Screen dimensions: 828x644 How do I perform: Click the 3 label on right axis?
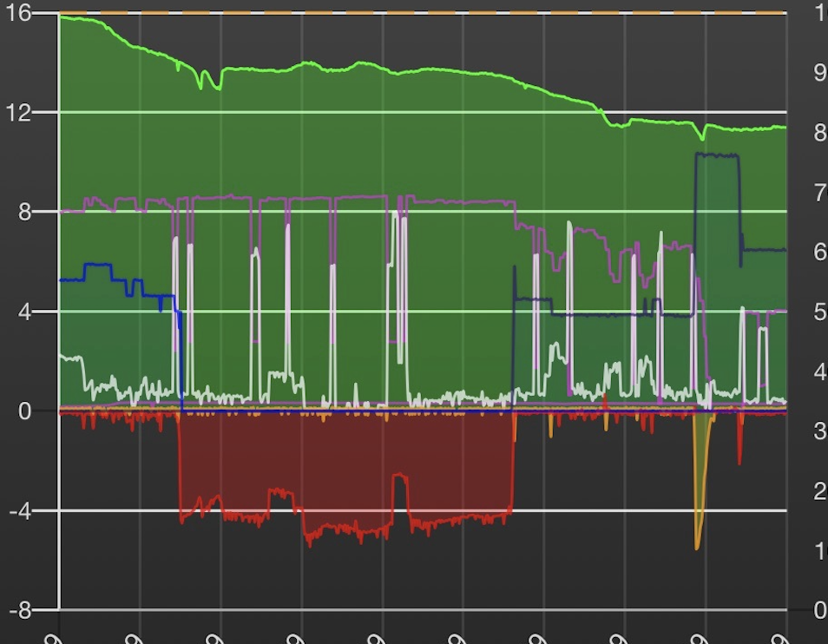coord(820,431)
